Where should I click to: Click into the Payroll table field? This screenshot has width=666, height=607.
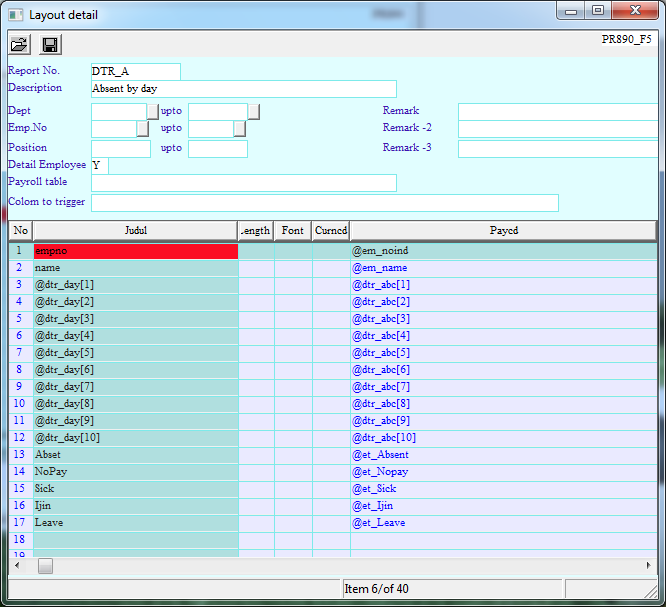(243, 183)
